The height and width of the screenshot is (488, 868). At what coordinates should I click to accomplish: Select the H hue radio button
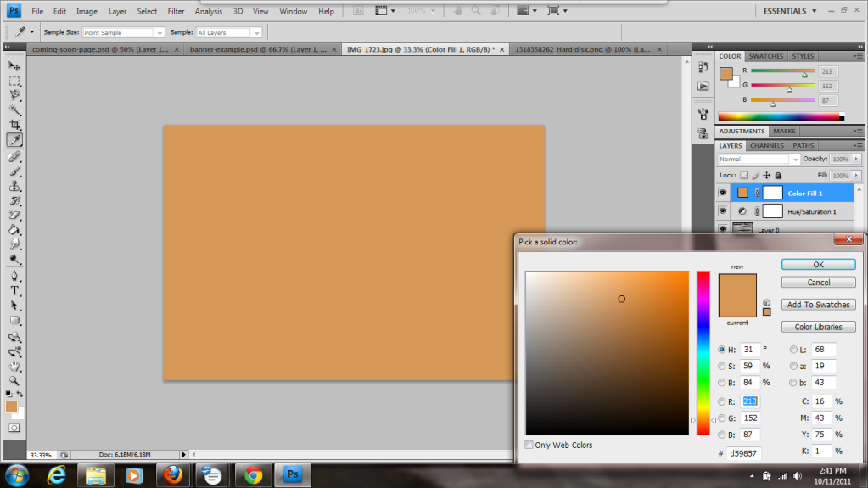click(x=721, y=350)
